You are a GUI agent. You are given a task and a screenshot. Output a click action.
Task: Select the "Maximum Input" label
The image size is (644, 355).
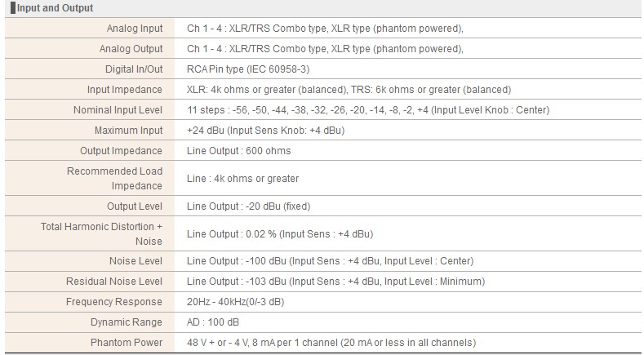[x=128, y=131]
